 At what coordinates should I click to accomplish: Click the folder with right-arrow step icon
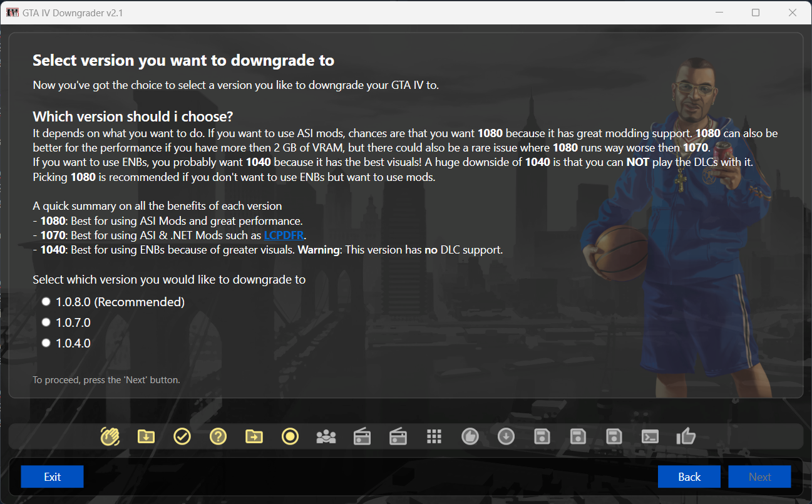click(x=254, y=436)
